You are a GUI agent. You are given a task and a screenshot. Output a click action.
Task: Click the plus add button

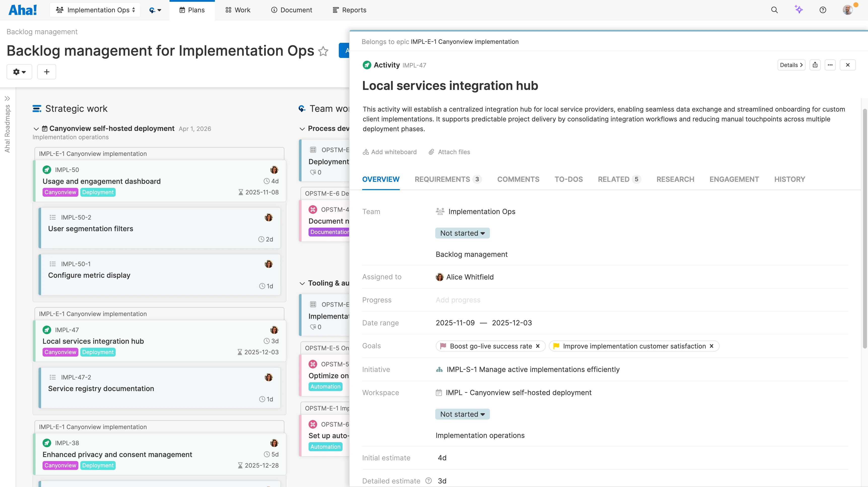[47, 72]
